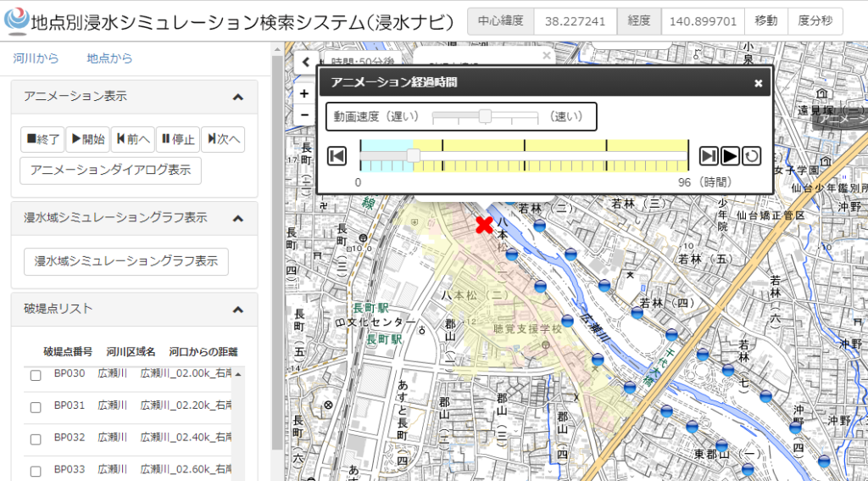This screenshot has width=868, height=481.
Task: Click timeline near the 96 hour end
Action: [x=685, y=156]
